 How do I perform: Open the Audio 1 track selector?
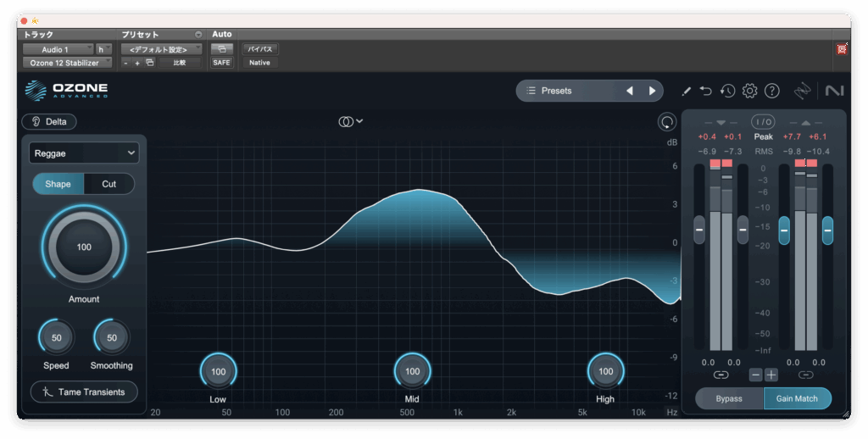pyautogui.click(x=58, y=49)
